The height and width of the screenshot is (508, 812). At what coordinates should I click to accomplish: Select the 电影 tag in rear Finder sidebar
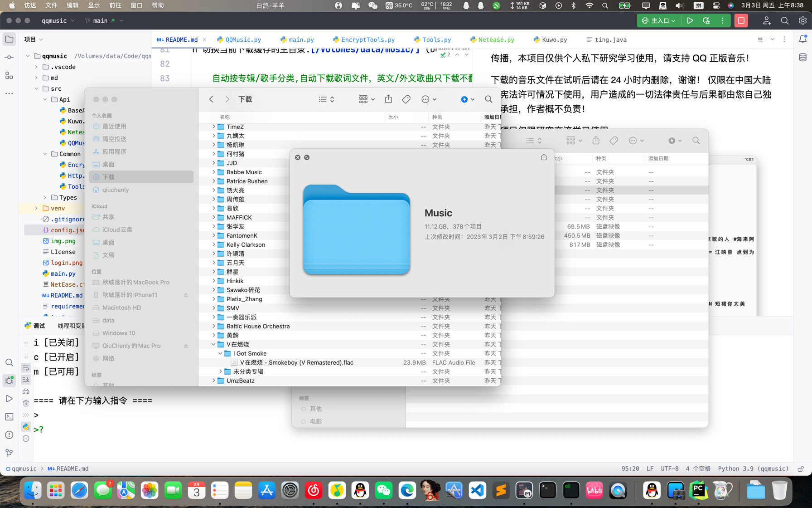pyautogui.click(x=315, y=421)
